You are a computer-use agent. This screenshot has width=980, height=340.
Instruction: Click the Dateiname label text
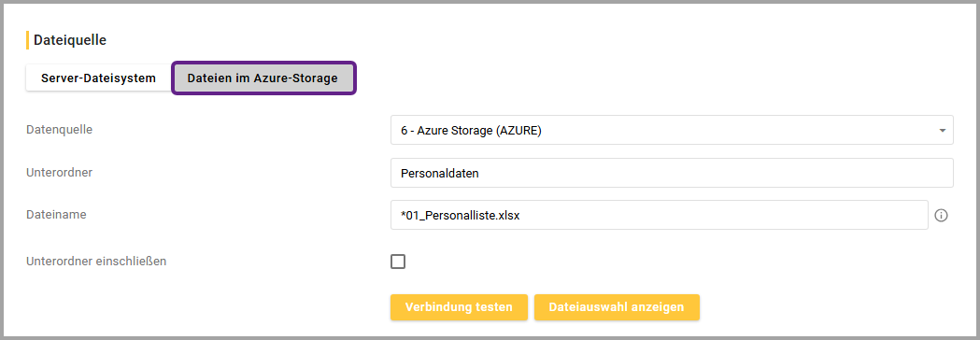tap(56, 215)
